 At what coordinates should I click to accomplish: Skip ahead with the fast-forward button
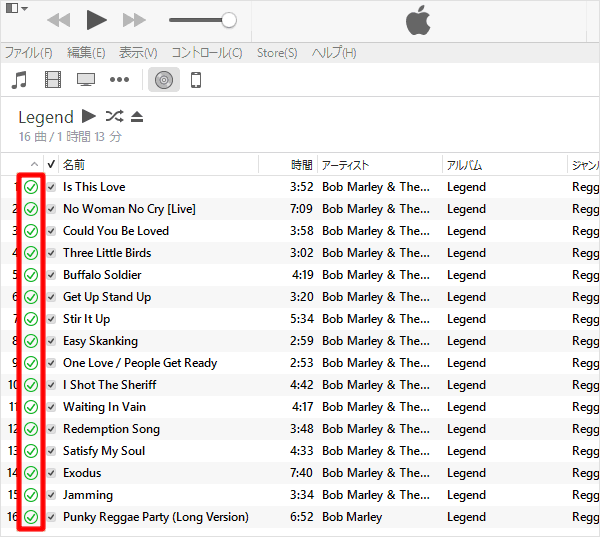click(x=134, y=20)
